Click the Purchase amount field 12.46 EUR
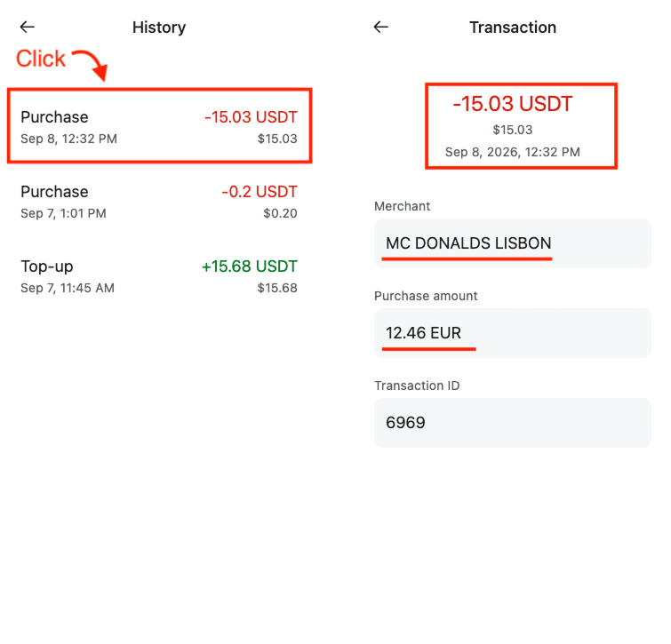The width and height of the screenshot is (671, 644). 513,333
